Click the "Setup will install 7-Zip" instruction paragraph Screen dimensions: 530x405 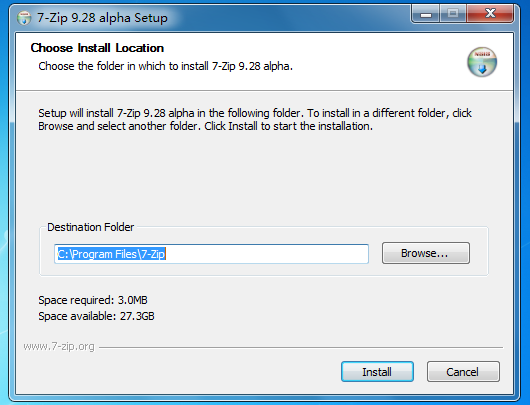coord(255,119)
